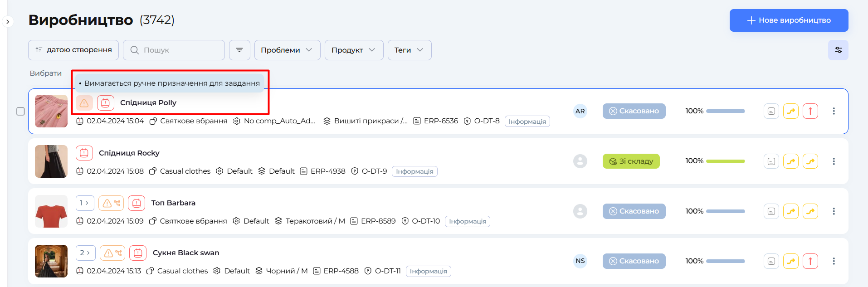Open notes icon for Топ Barbara row
Viewport: 868px width, 287px height.
[771, 211]
